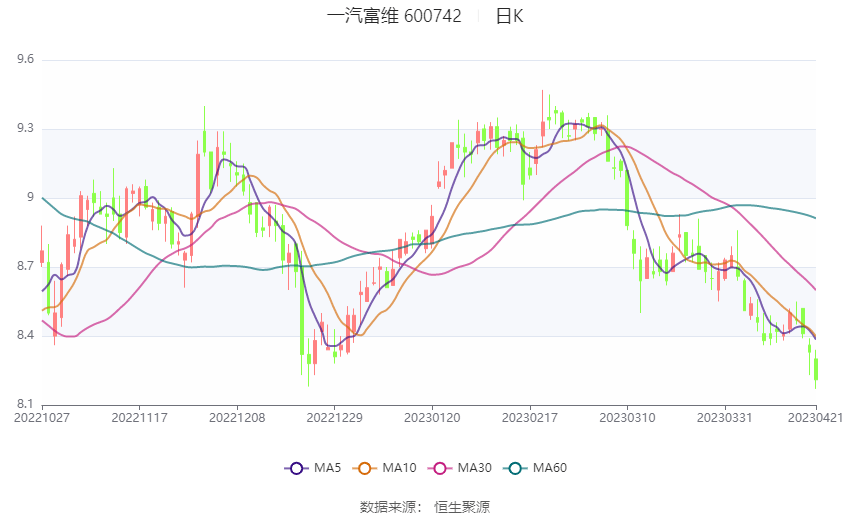Open the 恒生聚源 data source
850x517 pixels.
pyautogui.click(x=462, y=506)
